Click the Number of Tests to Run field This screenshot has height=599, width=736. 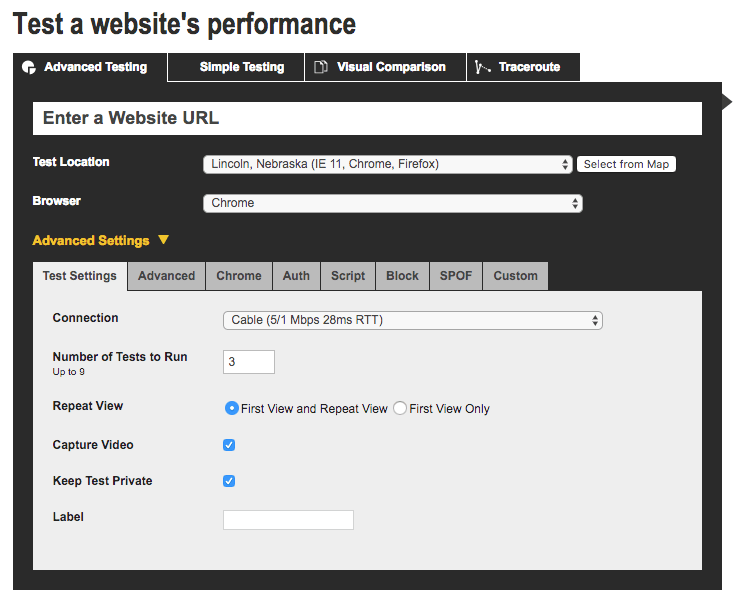[249, 362]
